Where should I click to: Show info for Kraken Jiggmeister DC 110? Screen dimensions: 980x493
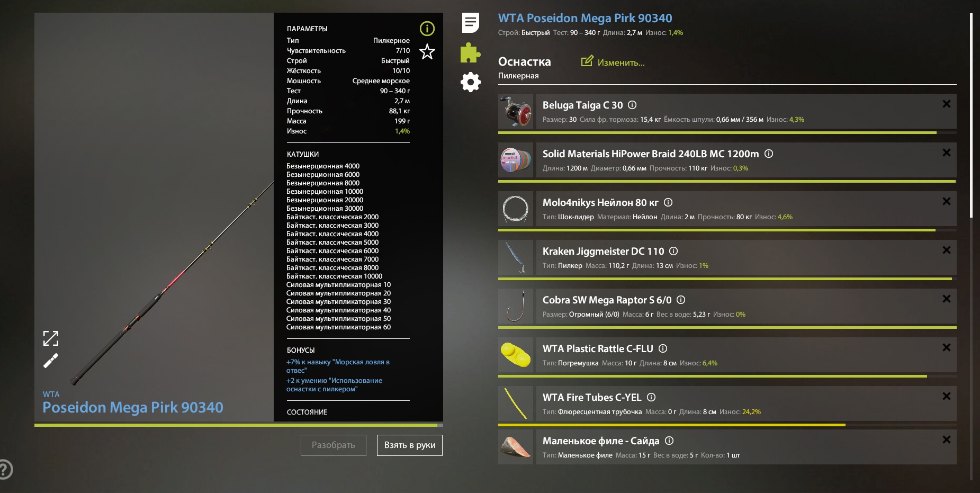673,251
